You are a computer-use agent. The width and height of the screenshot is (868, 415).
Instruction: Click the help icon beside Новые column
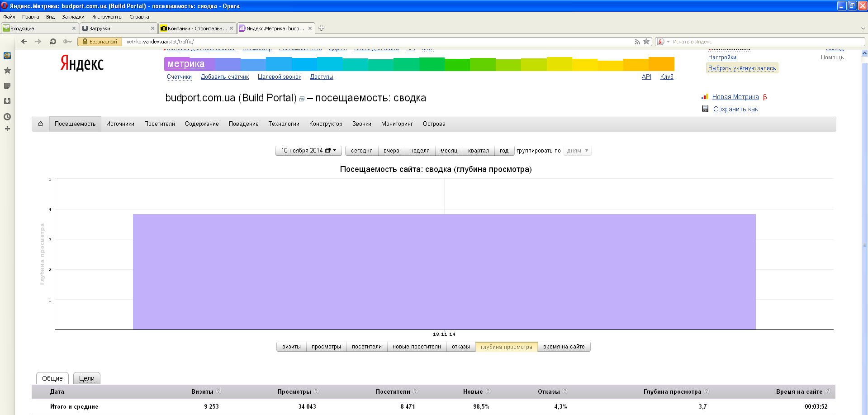click(x=488, y=391)
